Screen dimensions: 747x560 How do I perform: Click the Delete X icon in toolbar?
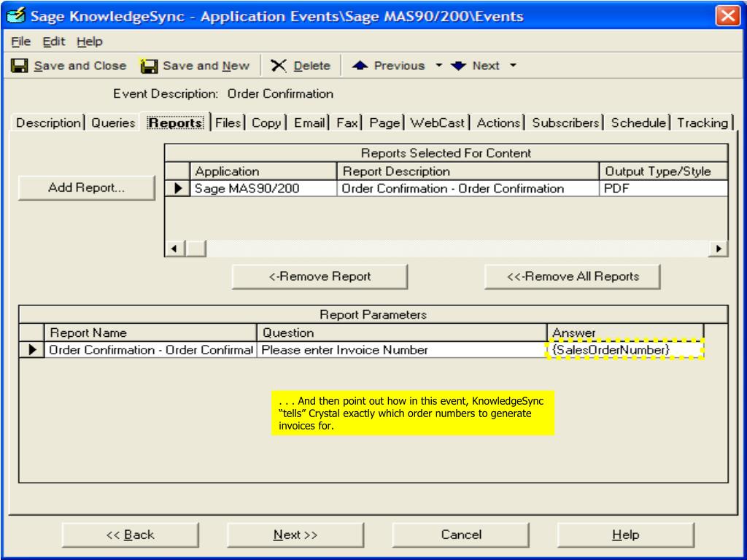coord(278,66)
